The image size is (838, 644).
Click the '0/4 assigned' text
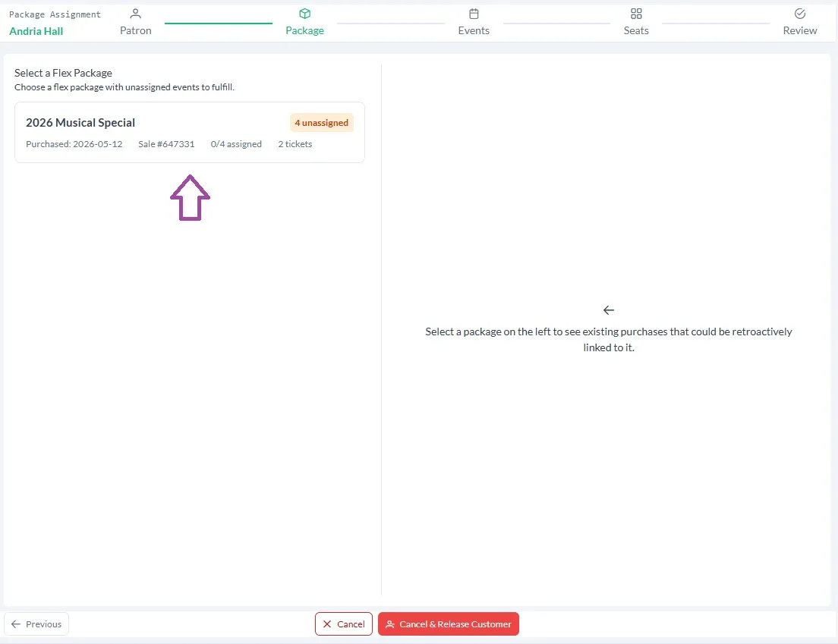point(236,144)
